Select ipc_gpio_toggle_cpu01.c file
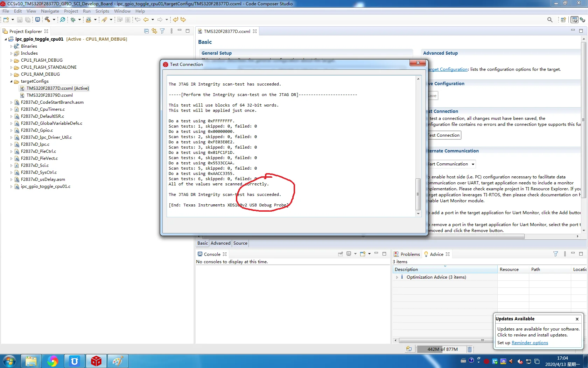The image size is (588, 368). 45,186
